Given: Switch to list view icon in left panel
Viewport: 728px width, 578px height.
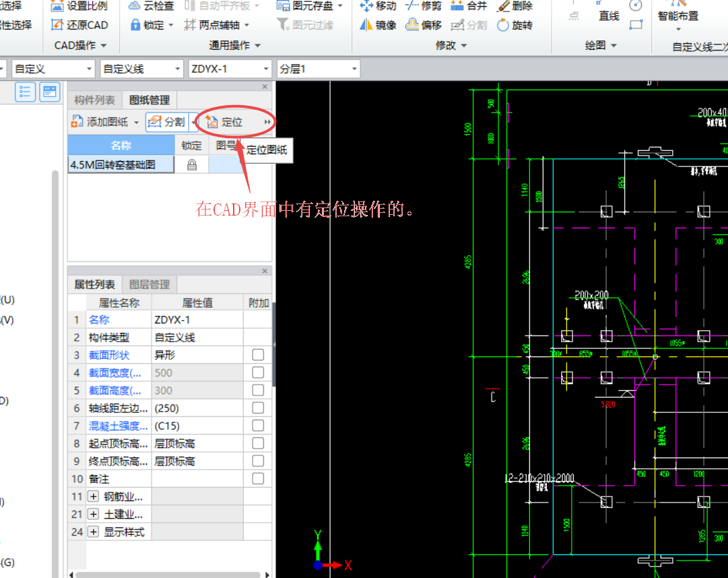Looking at the screenshot, I should point(25,92).
